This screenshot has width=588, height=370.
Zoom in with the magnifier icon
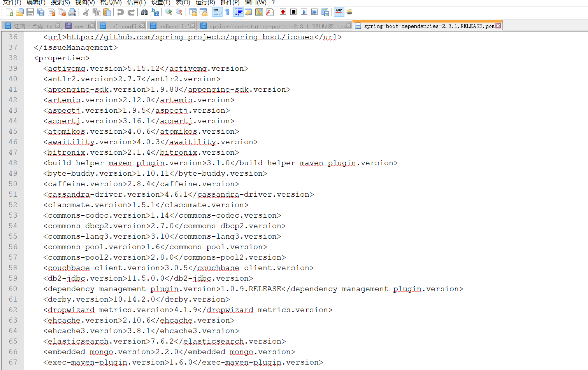169,12
